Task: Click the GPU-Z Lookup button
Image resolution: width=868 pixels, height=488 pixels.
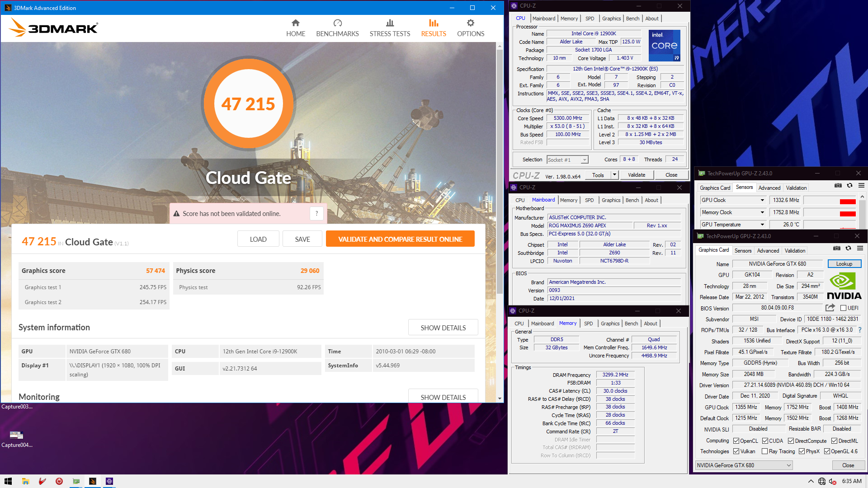Action: pyautogui.click(x=844, y=264)
